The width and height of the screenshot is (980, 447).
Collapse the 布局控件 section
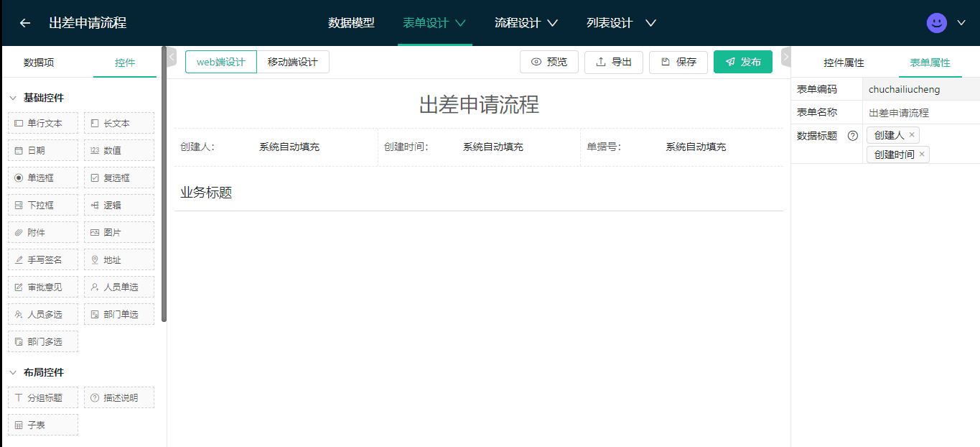[x=13, y=372]
